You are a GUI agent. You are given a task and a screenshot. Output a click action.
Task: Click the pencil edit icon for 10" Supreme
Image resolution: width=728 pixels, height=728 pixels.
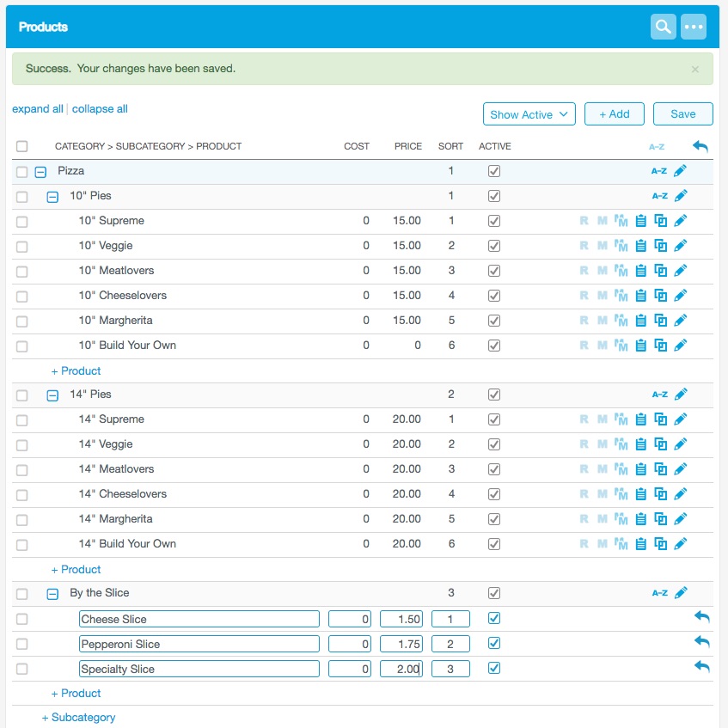[x=681, y=221]
